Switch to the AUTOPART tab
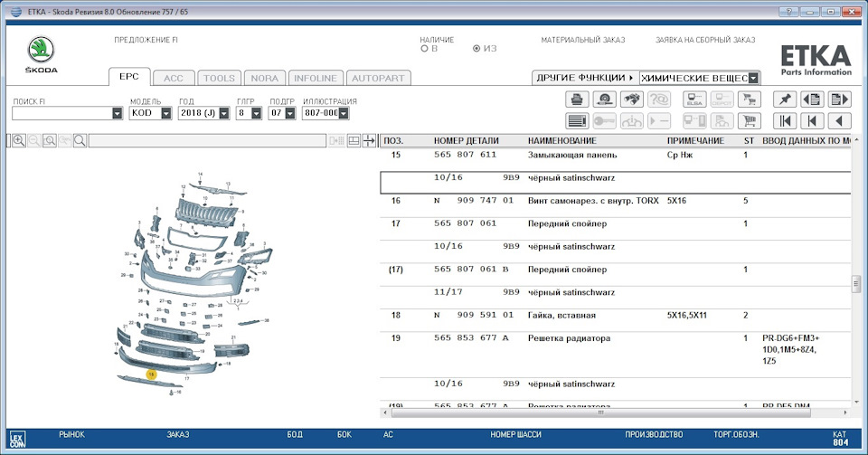Image resolution: width=868 pixels, height=455 pixels. [378, 78]
